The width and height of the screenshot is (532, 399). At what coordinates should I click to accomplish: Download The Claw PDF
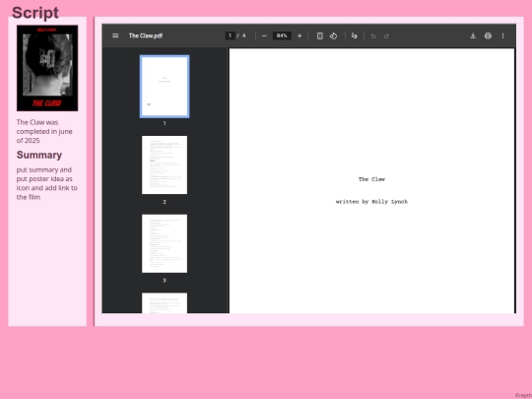(x=473, y=35)
